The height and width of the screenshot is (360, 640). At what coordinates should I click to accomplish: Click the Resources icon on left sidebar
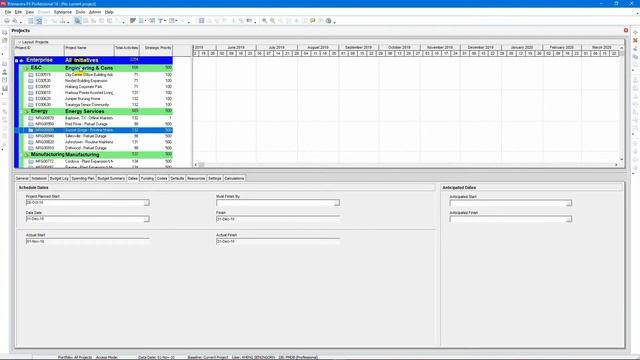4,72
